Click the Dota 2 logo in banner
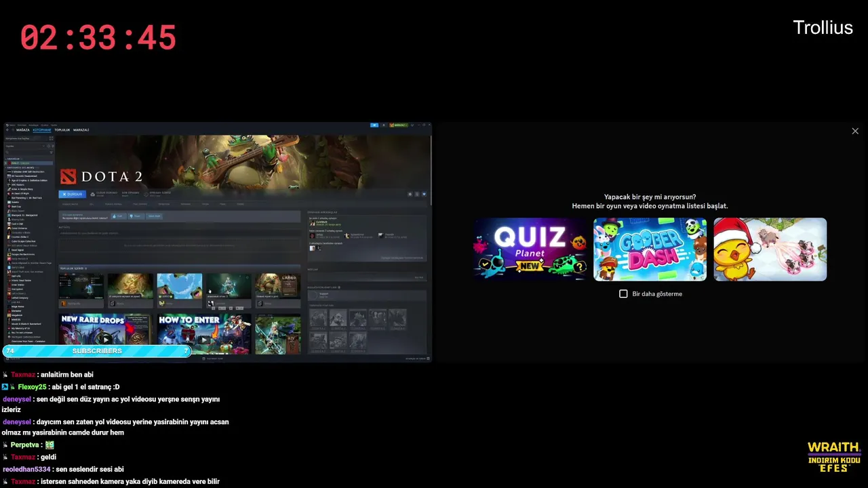Screen dimensions: 868x488 [x=101, y=176]
